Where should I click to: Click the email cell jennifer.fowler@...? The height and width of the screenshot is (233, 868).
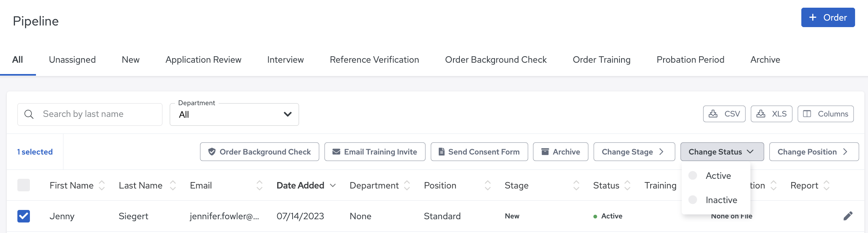click(x=224, y=216)
